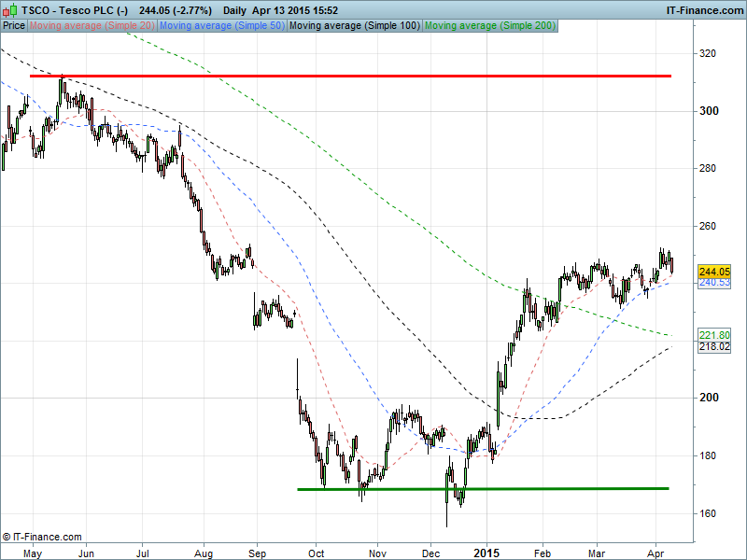Click the green 221.80 price label
This screenshot has width=747, height=560.
click(x=714, y=335)
